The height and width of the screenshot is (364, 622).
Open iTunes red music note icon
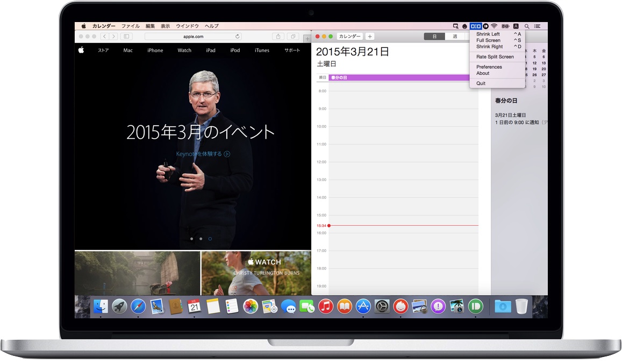tap(326, 306)
